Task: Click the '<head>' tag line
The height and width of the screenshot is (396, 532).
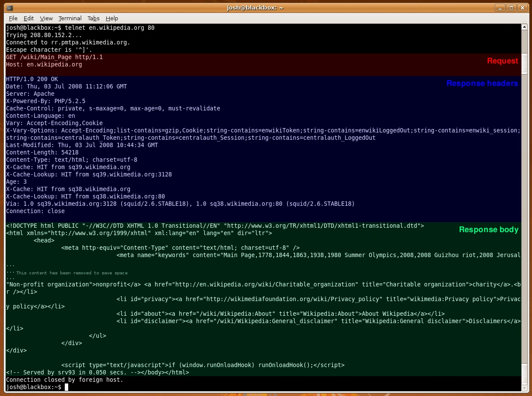Action: coord(44,240)
